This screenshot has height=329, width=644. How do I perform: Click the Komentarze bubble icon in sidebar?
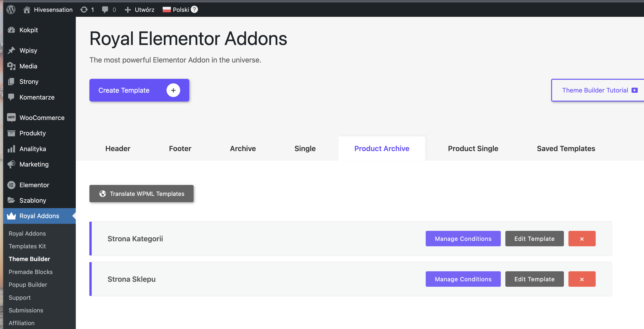pyautogui.click(x=11, y=97)
